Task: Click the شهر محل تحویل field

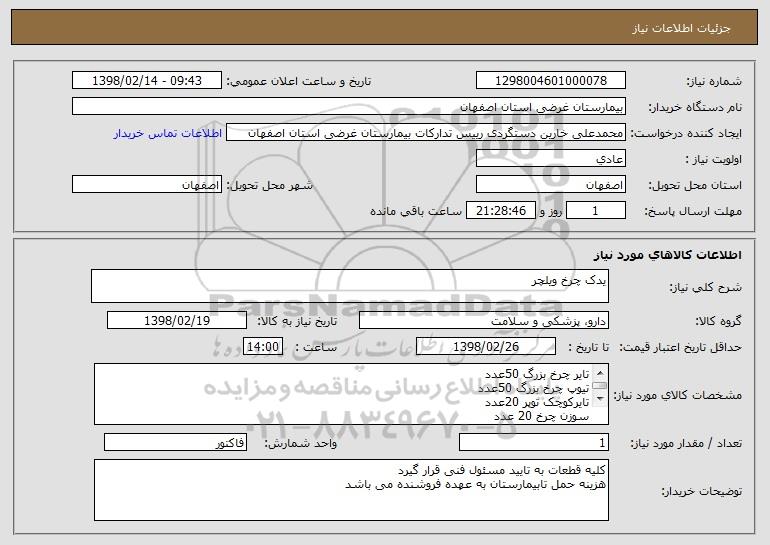Action: tap(147, 185)
